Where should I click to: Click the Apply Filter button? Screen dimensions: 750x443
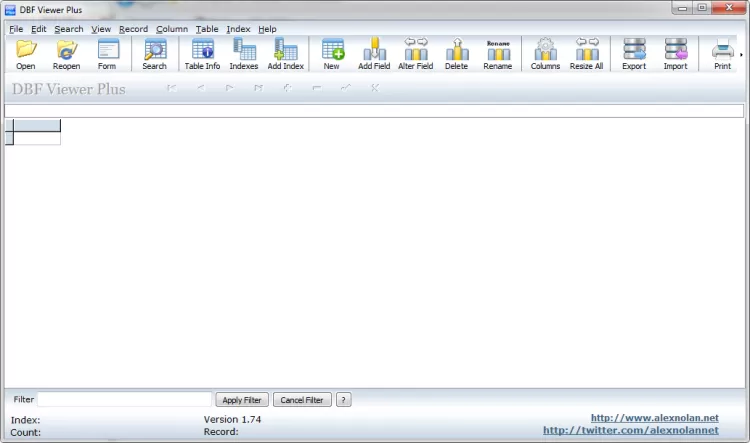pos(242,400)
